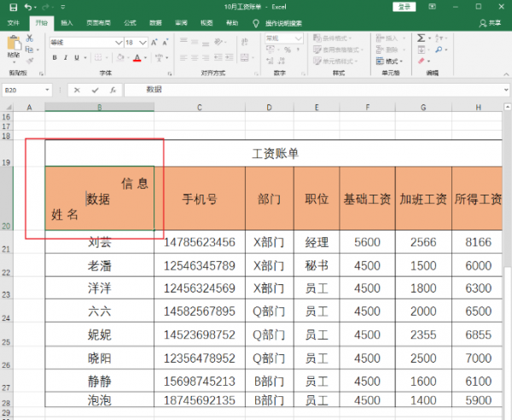Apply the red font color A
Viewport: 512px width, 420px height.
137,58
